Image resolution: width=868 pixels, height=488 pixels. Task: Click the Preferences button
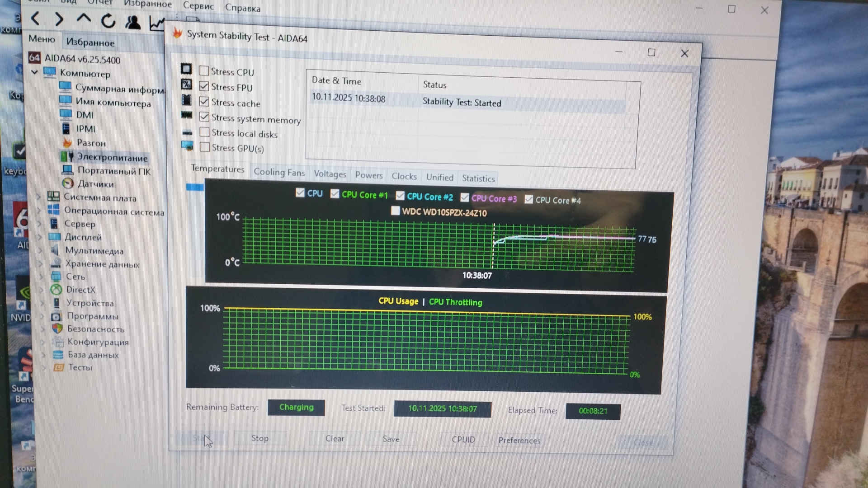(x=519, y=440)
